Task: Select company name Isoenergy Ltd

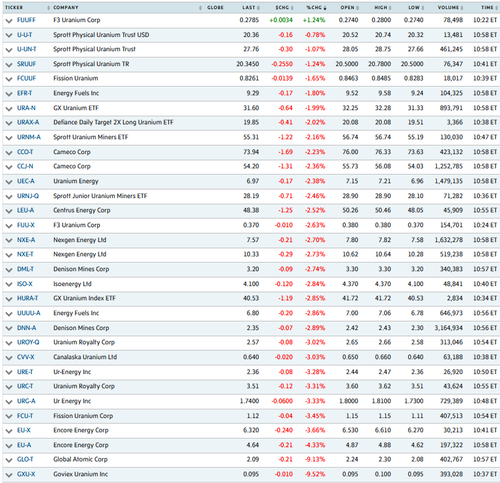Action: click(72, 284)
